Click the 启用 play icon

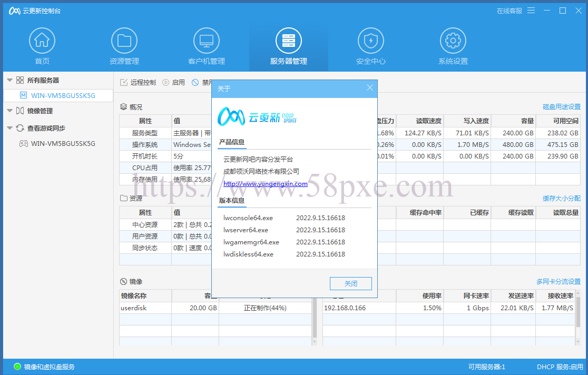pos(166,83)
